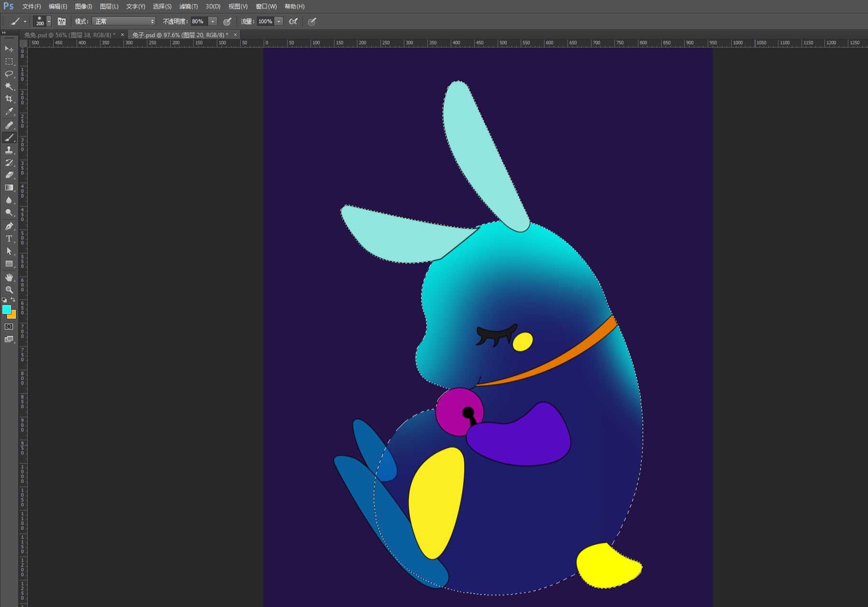The image size is (868, 607).
Task: Select the Blur tool
Action: pyautogui.click(x=9, y=200)
